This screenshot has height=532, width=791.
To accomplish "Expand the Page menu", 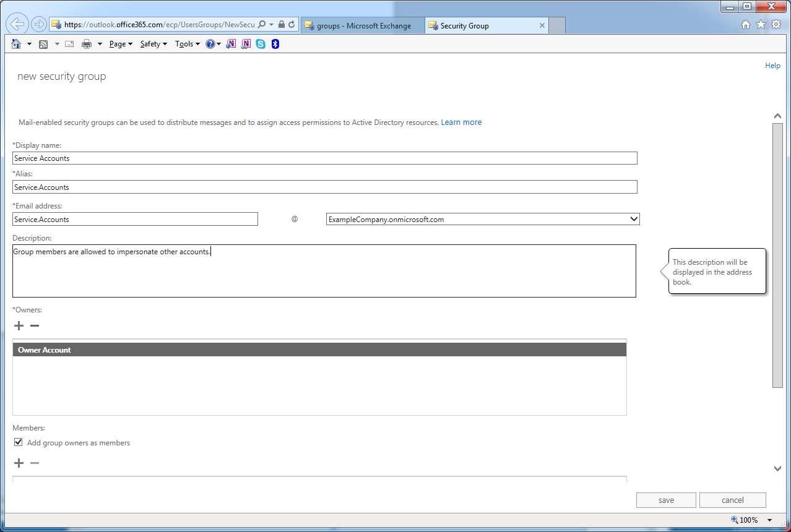I will pyautogui.click(x=121, y=44).
